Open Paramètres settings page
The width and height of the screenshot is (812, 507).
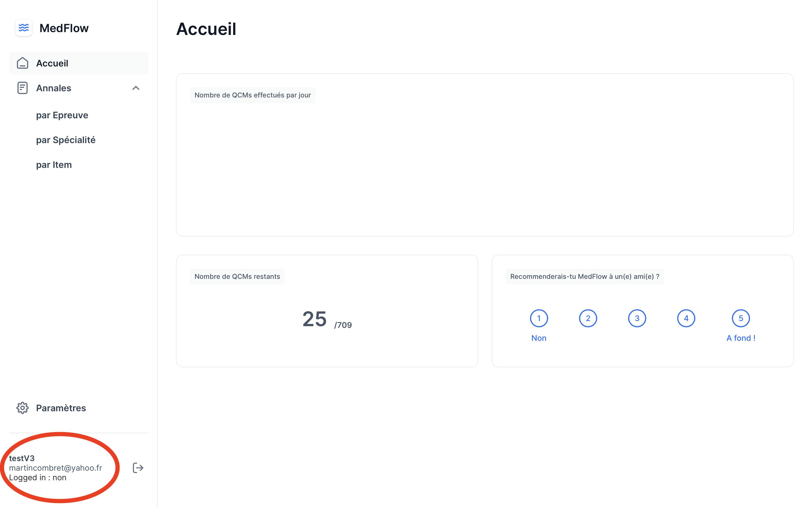click(x=61, y=408)
